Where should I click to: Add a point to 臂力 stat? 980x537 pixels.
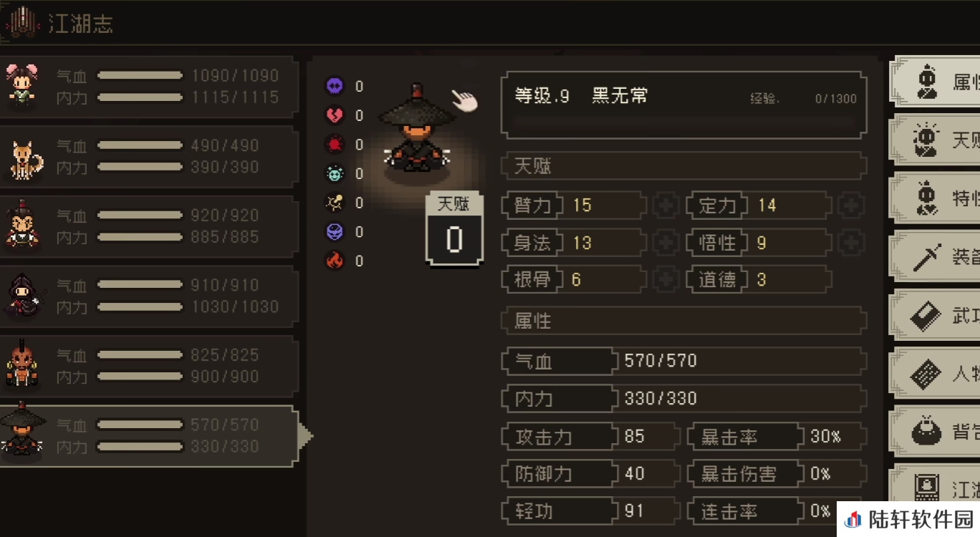pyautogui.click(x=666, y=205)
